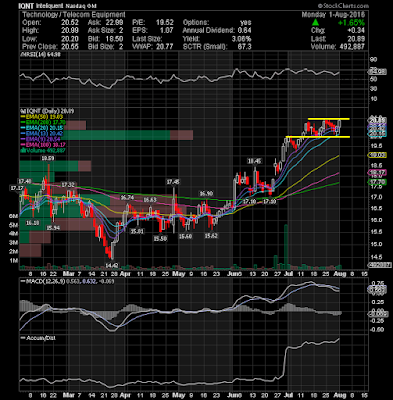Click the Chg value +0.34
The width and height of the screenshot is (393, 400).
357,31
